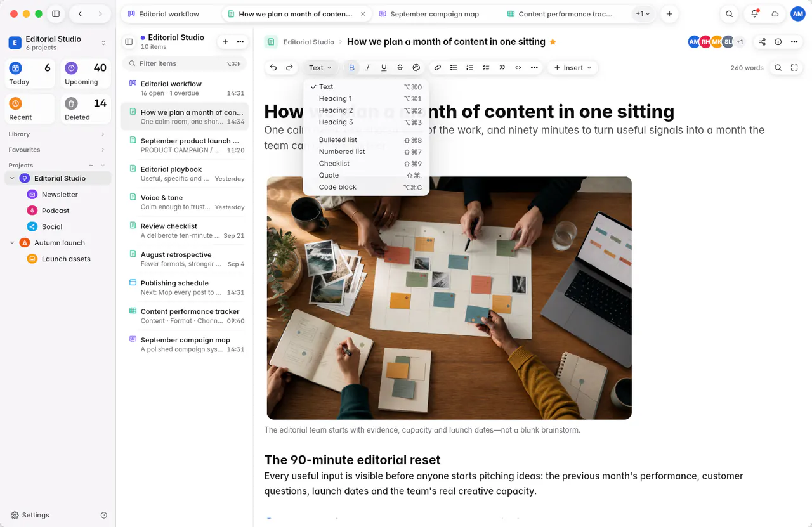812x527 pixels.
Task: Open the Settings link
Action: [x=30, y=515]
